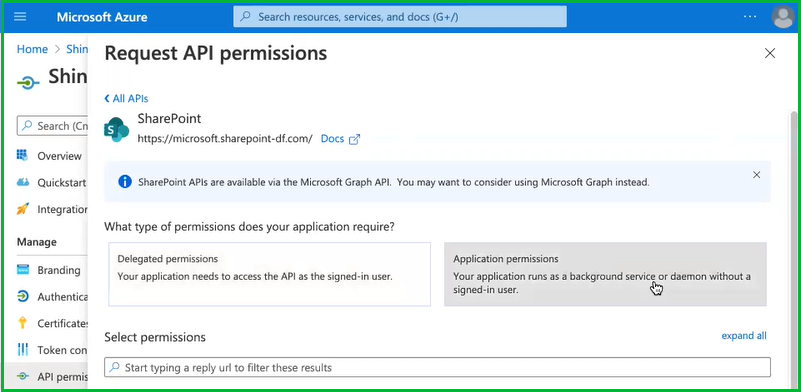Viewport: 801px width, 392px height.
Task: Dismiss the Microsoft Graph info banner
Action: pyautogui.click(x=757, y=175)
